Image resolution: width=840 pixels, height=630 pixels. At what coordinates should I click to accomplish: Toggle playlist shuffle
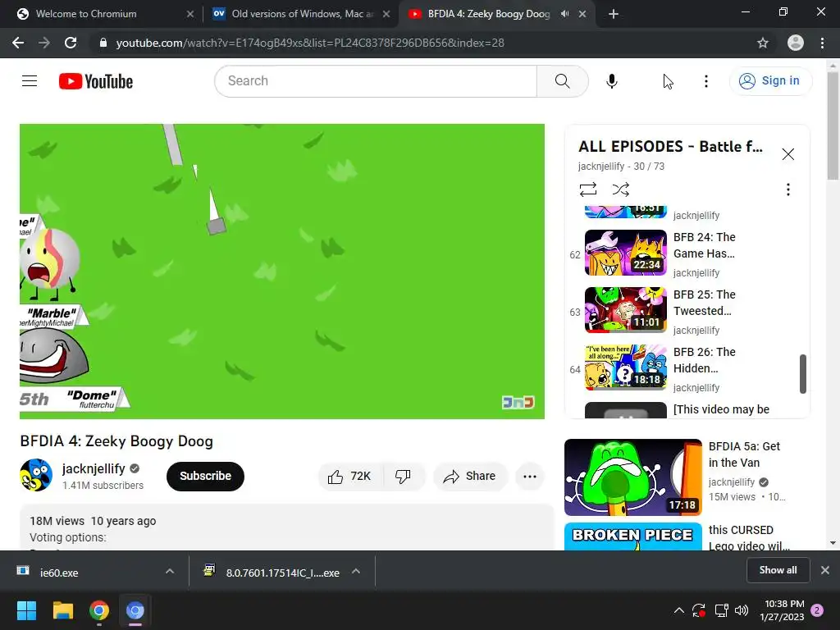(620, 189)
